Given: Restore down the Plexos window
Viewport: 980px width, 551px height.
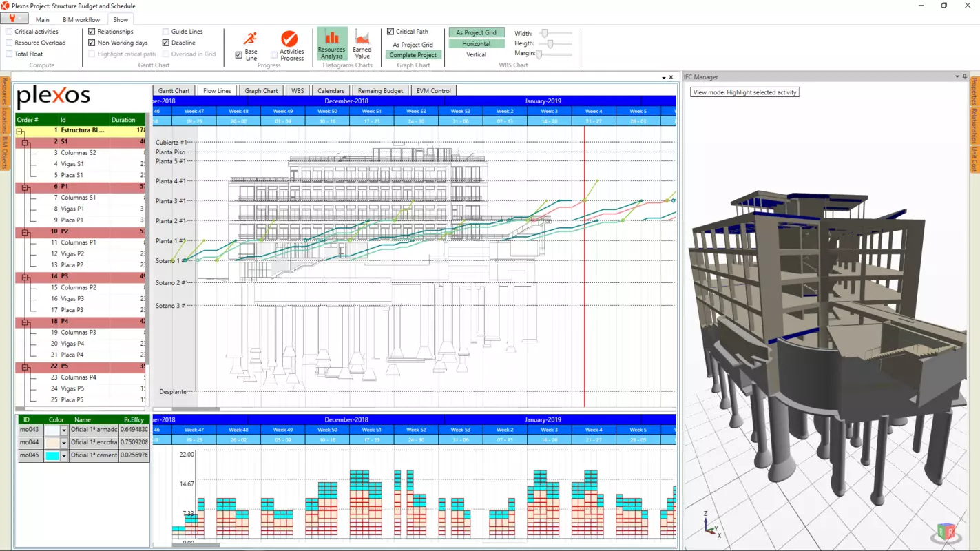Looking at the screenshot, I should pos(944,6).
